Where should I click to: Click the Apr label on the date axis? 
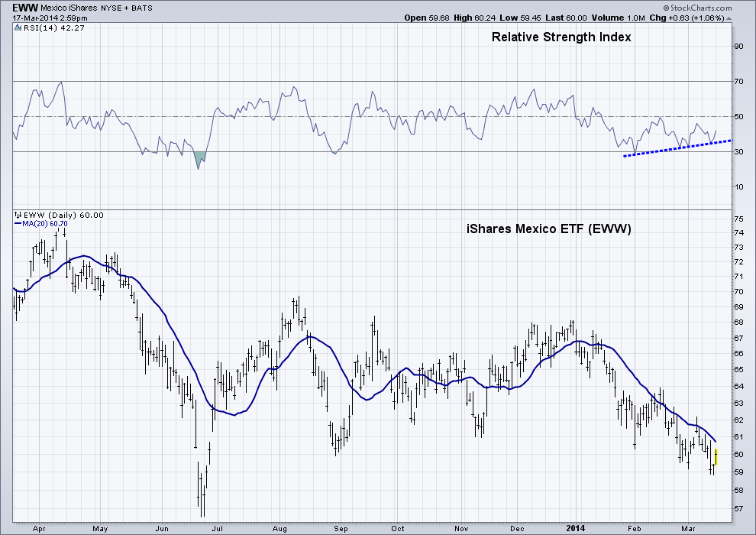coord(39,529)
